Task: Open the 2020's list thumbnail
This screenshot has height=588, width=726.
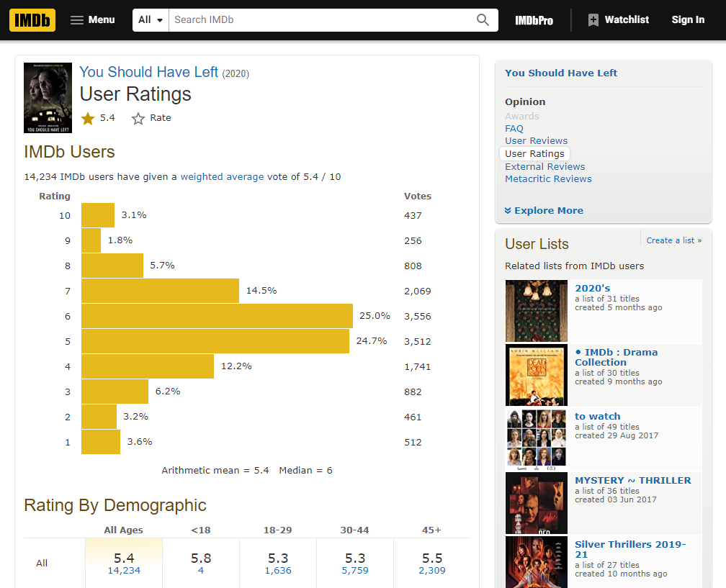Action: (x=536, y=310)
